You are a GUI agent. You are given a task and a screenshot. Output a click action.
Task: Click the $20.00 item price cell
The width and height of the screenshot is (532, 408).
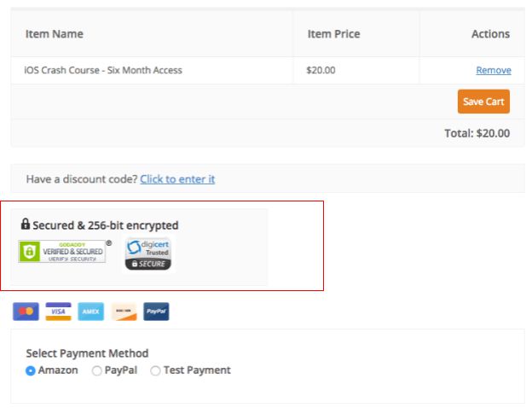[321, 70]
